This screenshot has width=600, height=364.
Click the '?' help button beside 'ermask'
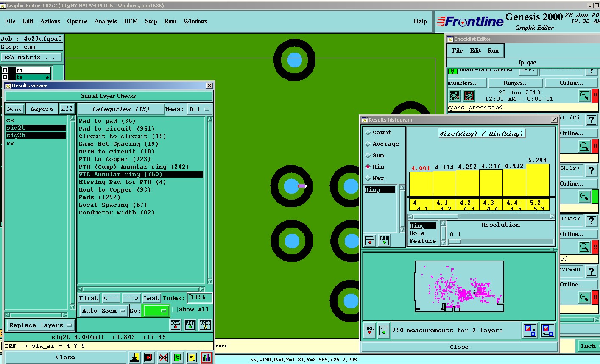tap(592, 220)
